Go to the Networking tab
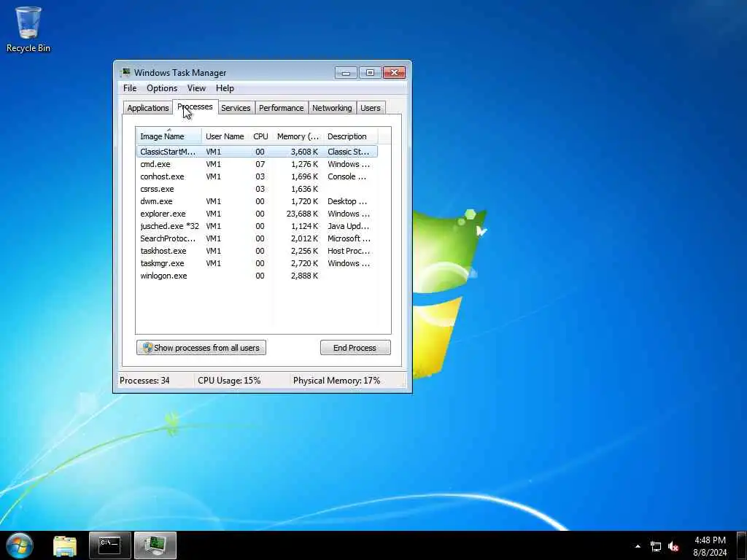 pos(332,108)
